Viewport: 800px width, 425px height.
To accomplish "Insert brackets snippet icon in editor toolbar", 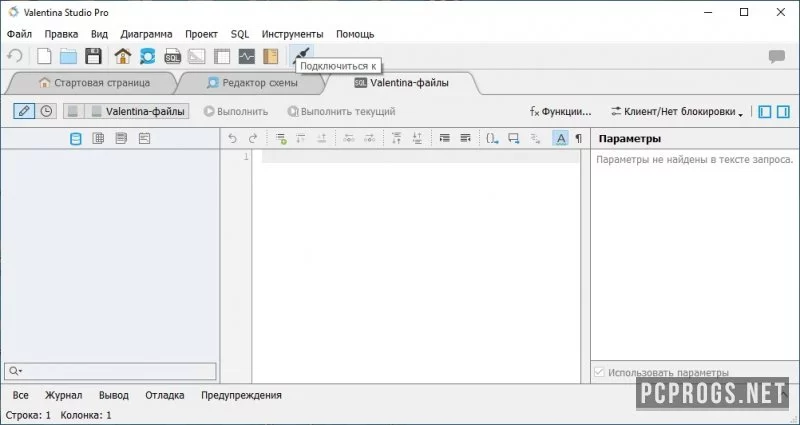I will coord(492,138).
